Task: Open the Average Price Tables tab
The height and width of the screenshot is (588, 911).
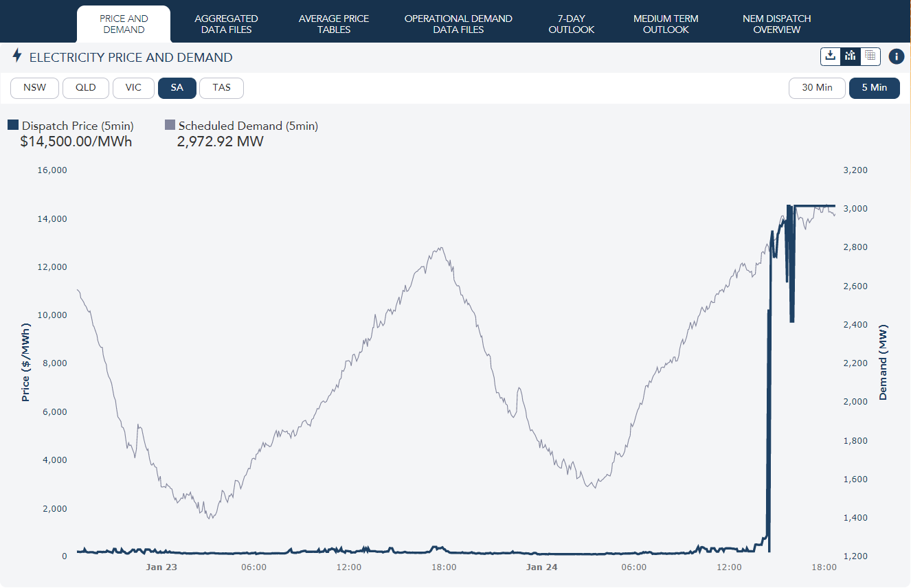Action: [334, 24]
